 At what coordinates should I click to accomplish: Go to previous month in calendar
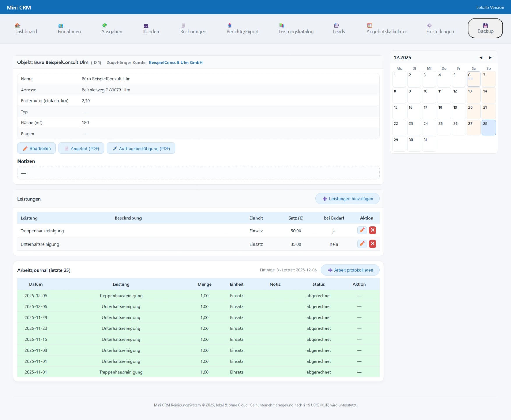click(481, 58)
